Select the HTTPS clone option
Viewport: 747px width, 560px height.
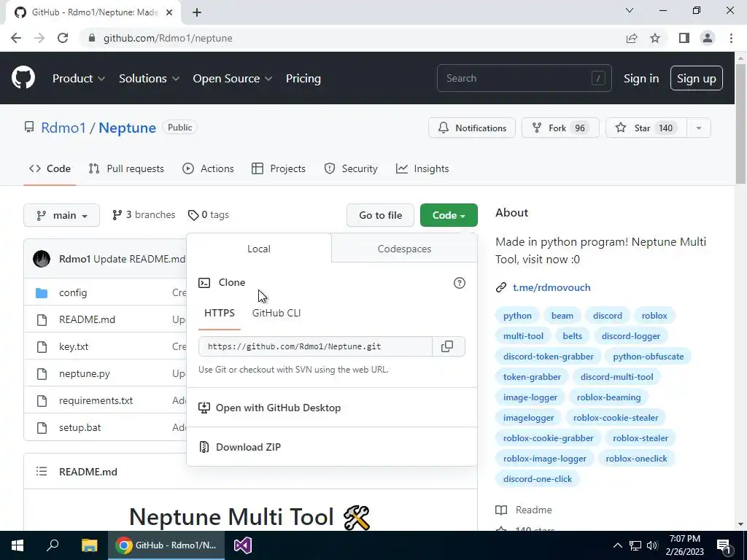[x=219, y=313]
